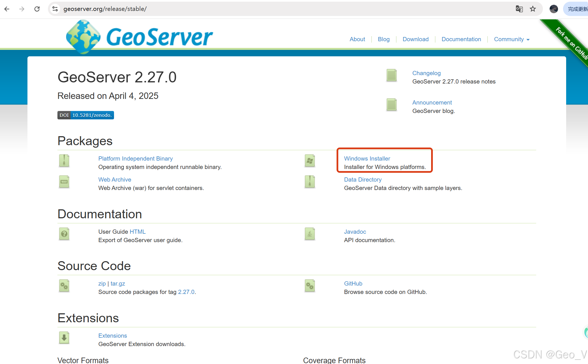Go to the Documentation nav item
This screenshot has height=364, width=588.
pyautogui.click(x=461, y=39)
